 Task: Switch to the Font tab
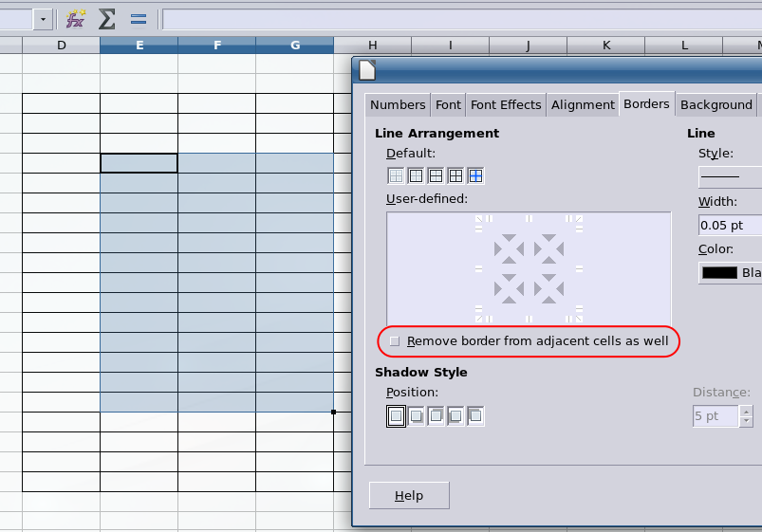[448, 105]
